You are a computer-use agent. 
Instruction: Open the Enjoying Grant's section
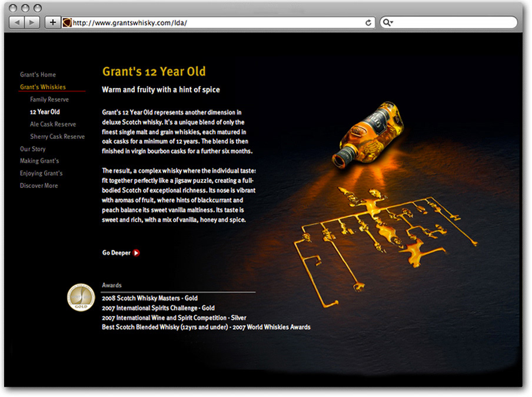[41, 174]
